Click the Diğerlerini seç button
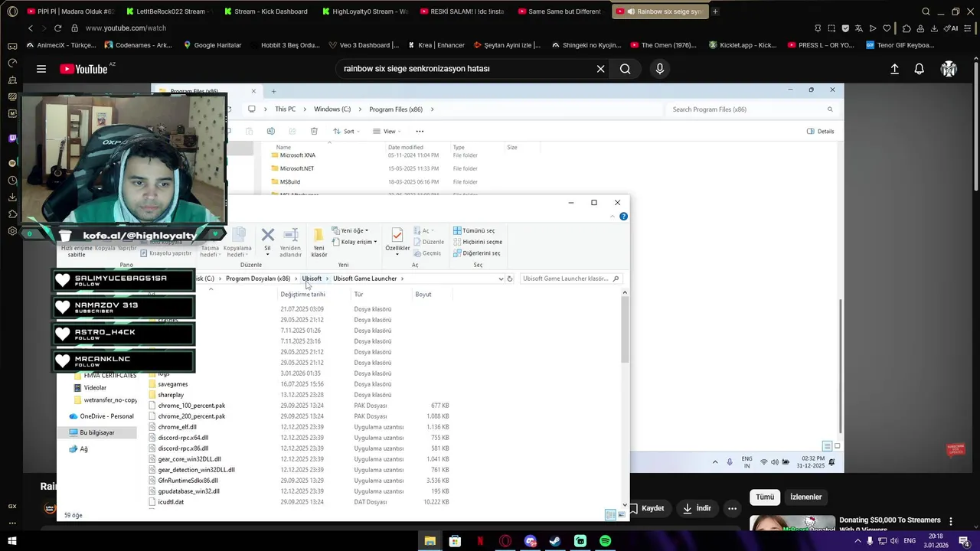The image size is (980, 551). [477, 253]
